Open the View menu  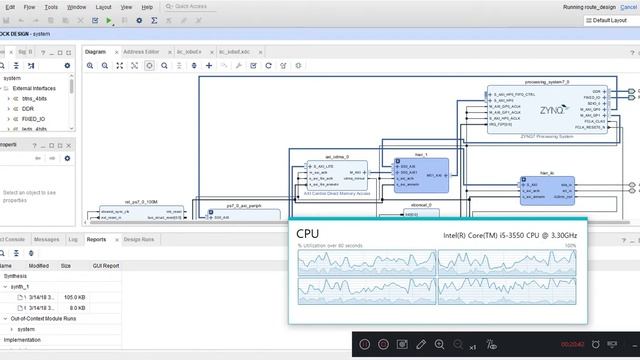tap(126, 7)
